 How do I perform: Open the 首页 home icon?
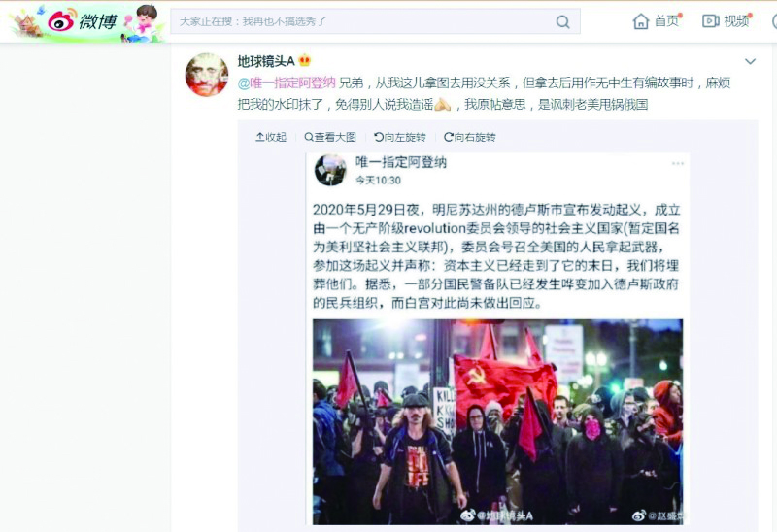coord(641,21)
